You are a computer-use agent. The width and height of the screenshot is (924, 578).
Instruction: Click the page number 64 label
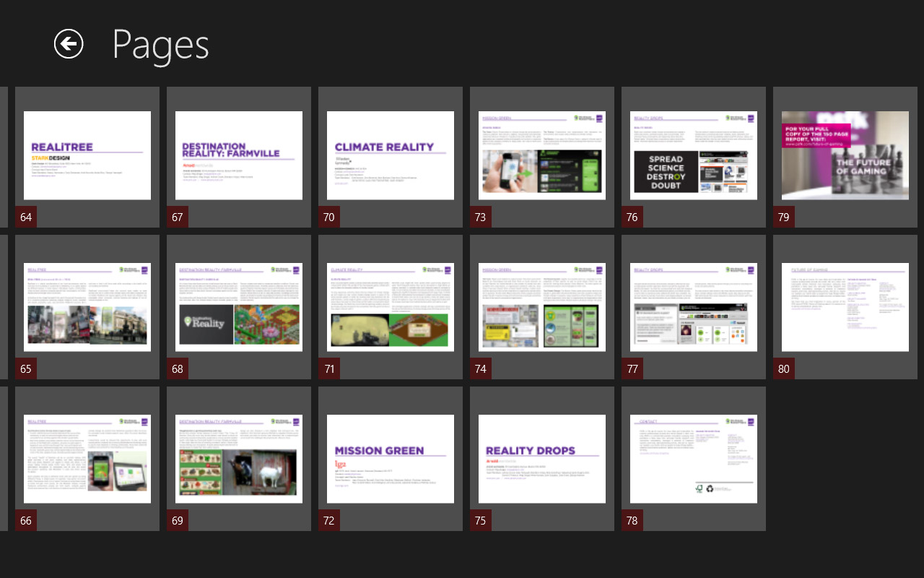point(26,217)
